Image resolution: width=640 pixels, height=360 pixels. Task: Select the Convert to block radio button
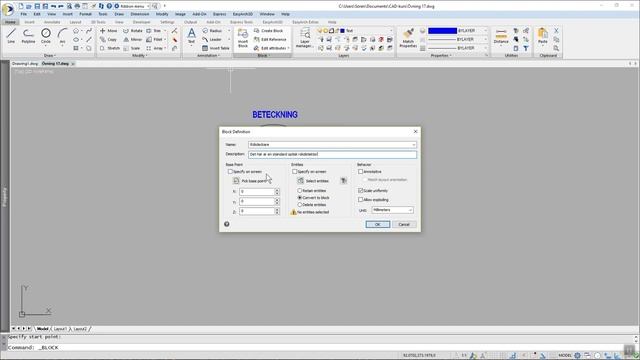pos(300,198)
